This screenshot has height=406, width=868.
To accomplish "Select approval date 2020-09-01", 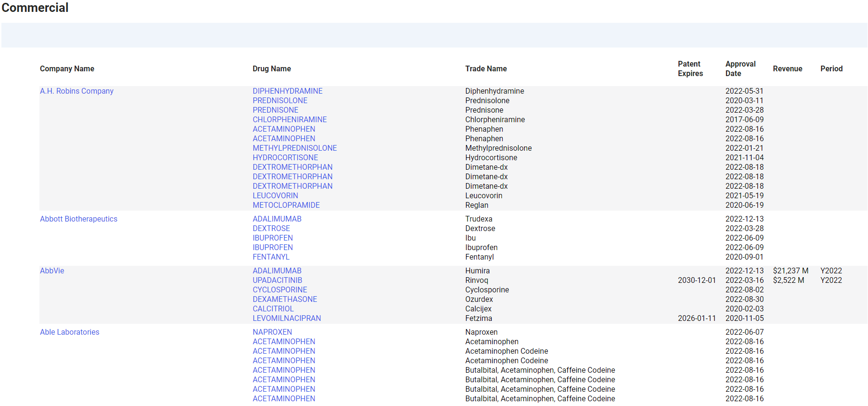I will click(x=744, y=257).
